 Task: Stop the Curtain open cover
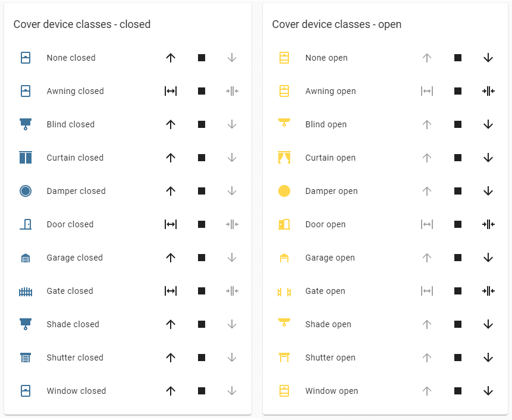[458, 158]
